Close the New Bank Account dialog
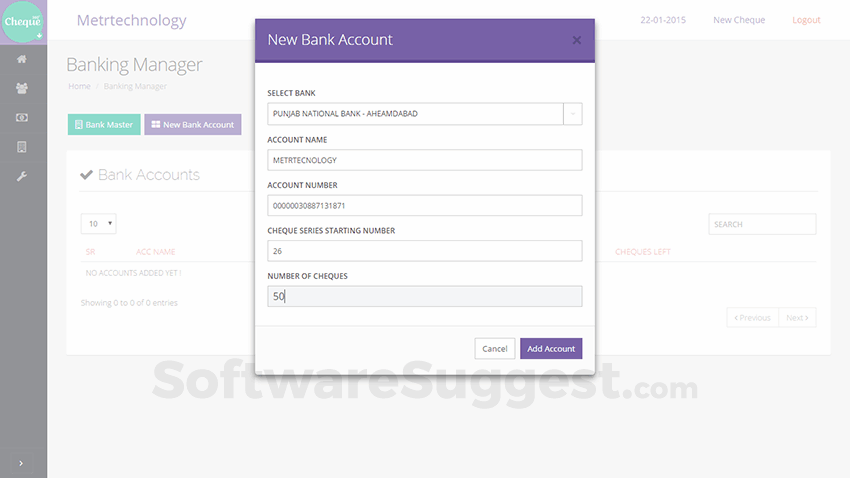Screen dimensions: 850x478 [x=576, y=40]
